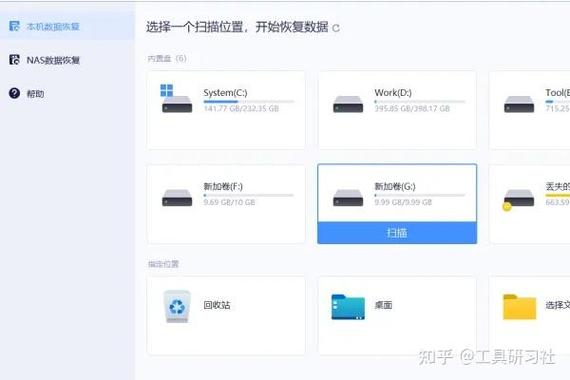Click the Work(D:) drive label
Image resolution: width=570 pixels, height=380 pixels.
(x=393, y=93)
